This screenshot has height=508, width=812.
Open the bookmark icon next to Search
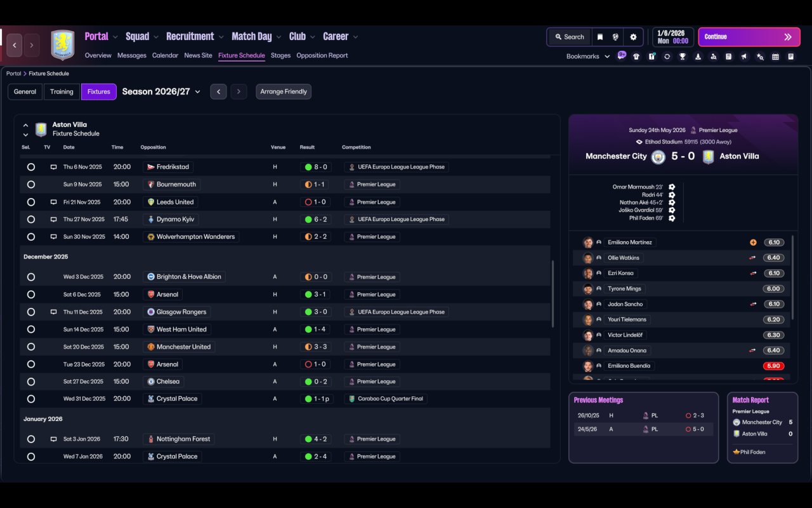599,37
